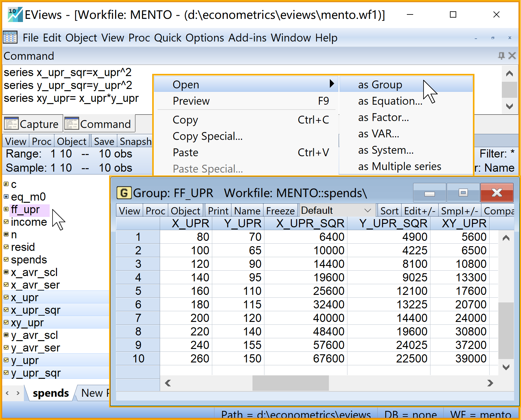Image resolution: width=521 pixels, height=420 pixels.
Task: Click the X_UPR_SQR column header
Action: (310, 224)
